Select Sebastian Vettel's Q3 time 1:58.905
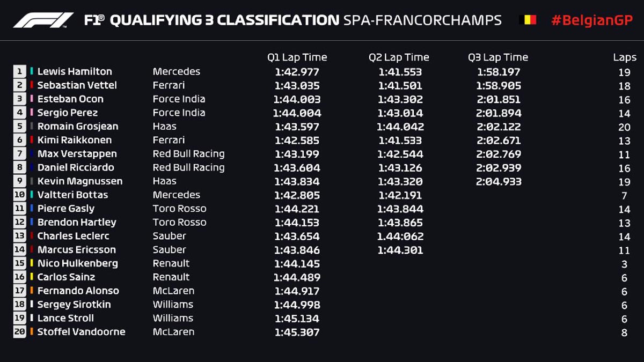This screenshot has width=644, height=362. pyautogui.click(x=499, y=86)
